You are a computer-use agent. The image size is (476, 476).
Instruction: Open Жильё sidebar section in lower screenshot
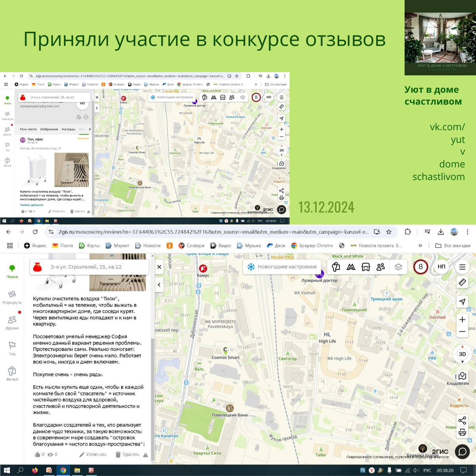pos(12,374)
